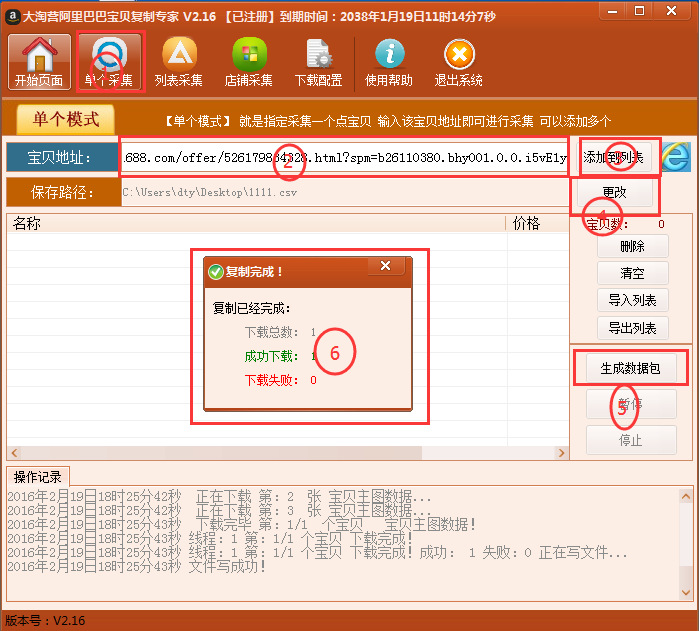Open 使用帮助 help info icon
The height and width of the screenshot is (631, 699).
click(389, 62)
